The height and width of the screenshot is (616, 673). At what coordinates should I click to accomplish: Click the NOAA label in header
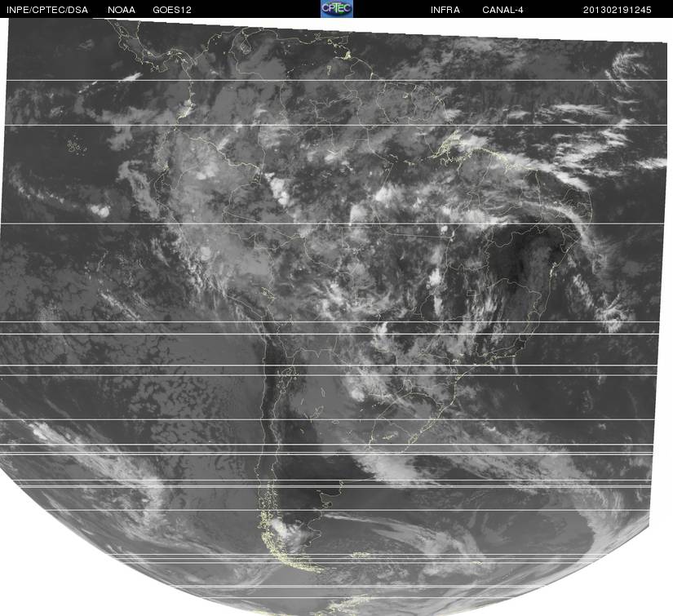coord(122,10)
